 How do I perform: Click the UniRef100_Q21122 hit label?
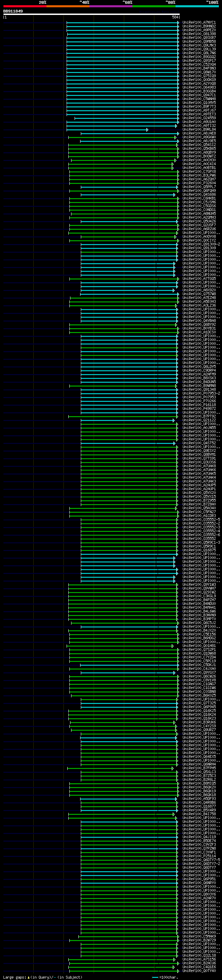[199, 420]
